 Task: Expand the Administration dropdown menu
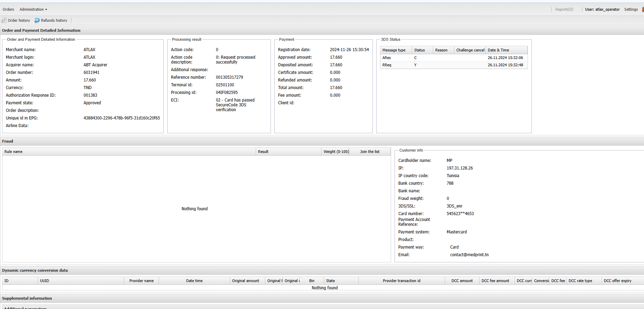click(33, 9)
